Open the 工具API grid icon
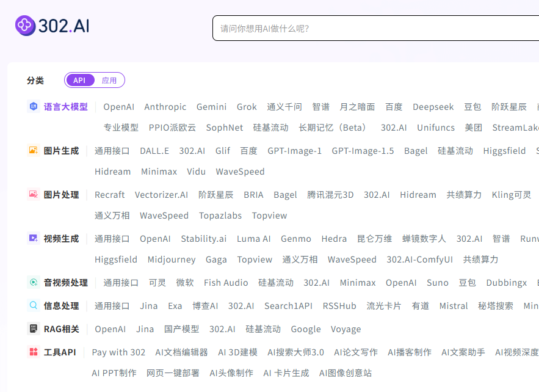 point(34,352)
